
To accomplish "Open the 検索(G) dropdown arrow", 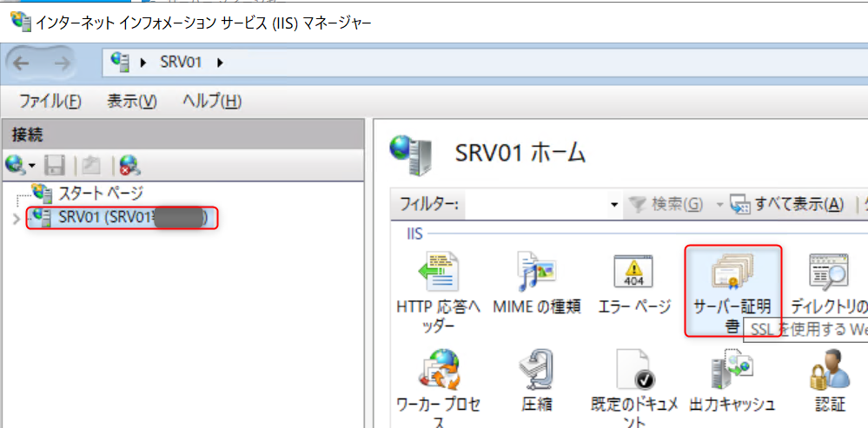I will 719,206.
